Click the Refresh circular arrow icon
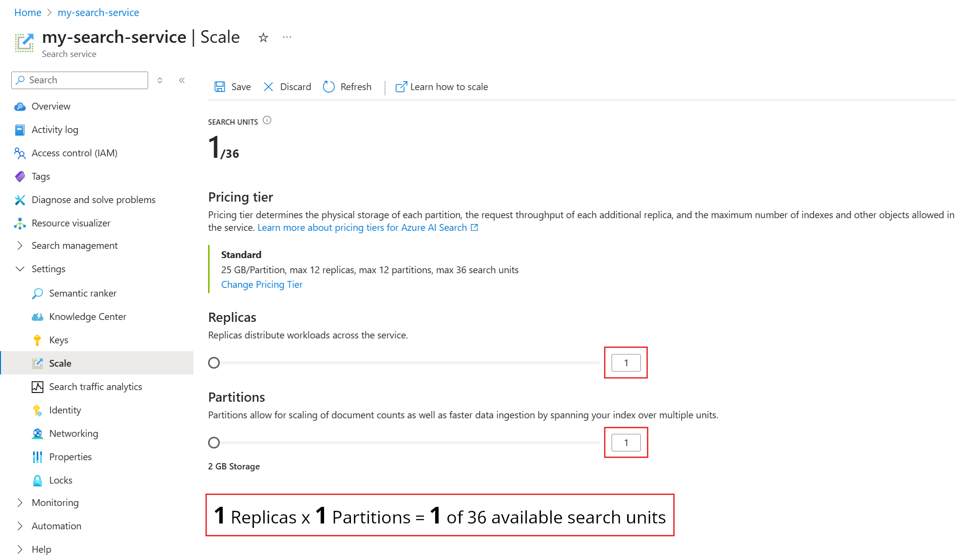 [x=329, y=87]
